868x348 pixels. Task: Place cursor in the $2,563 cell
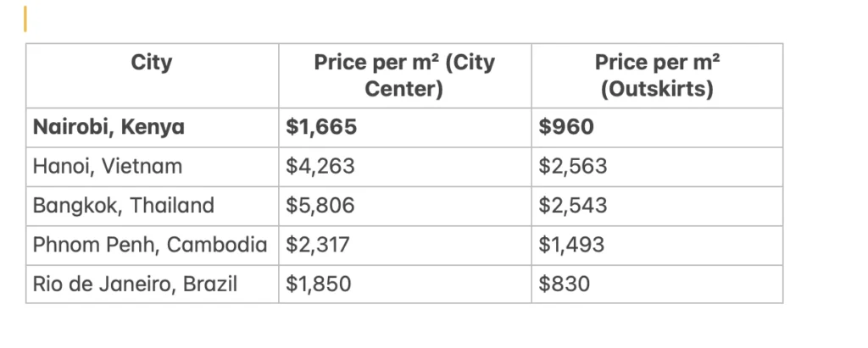coord(657,167)
